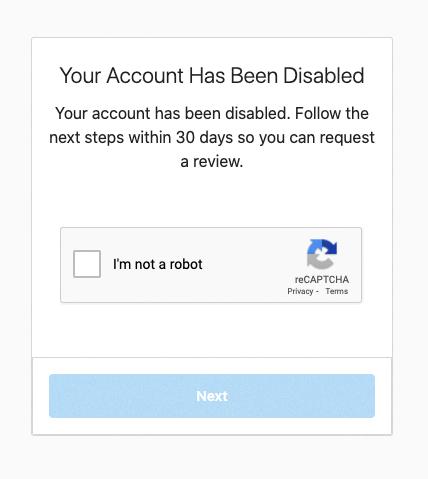Click the reCAPTCHA brand text under logo
Image resolution: width=428 pixels, height=479 pixels.
[322, 279]
